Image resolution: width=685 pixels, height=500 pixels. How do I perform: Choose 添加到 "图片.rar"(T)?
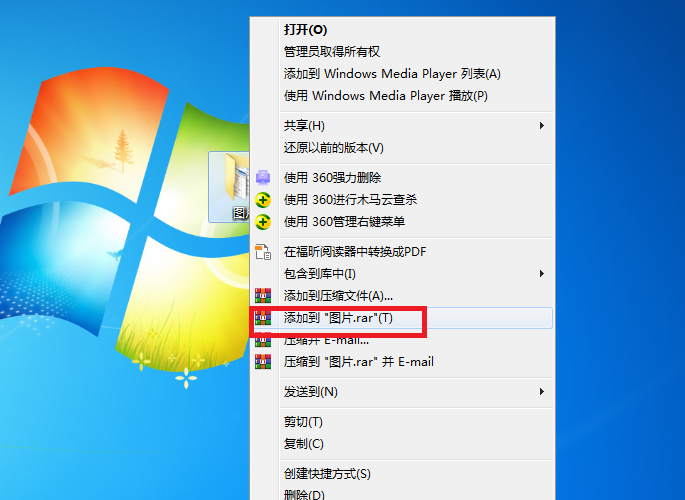[402, 318]
